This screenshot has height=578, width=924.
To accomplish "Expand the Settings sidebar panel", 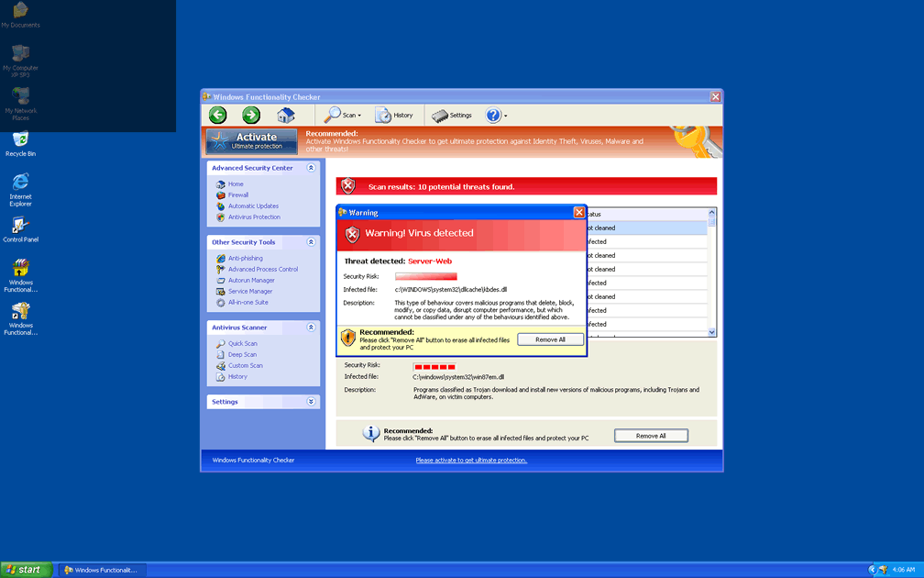I will [311, 402].
